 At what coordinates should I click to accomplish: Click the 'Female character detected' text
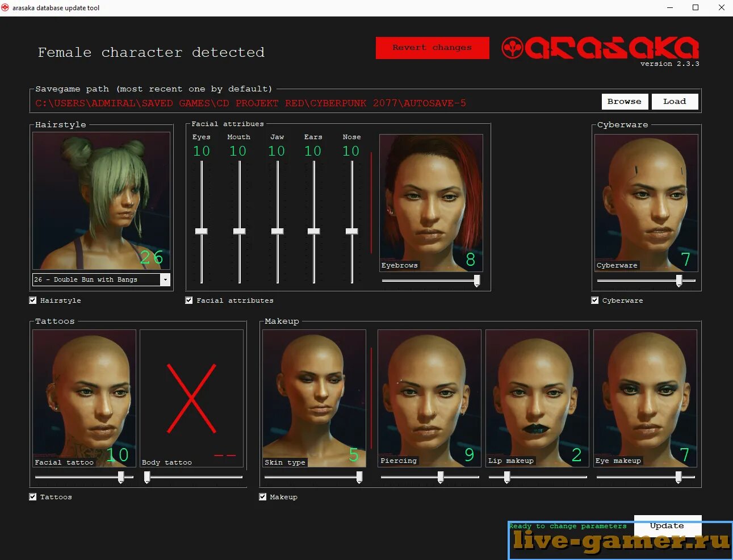(x=151, y=52)
